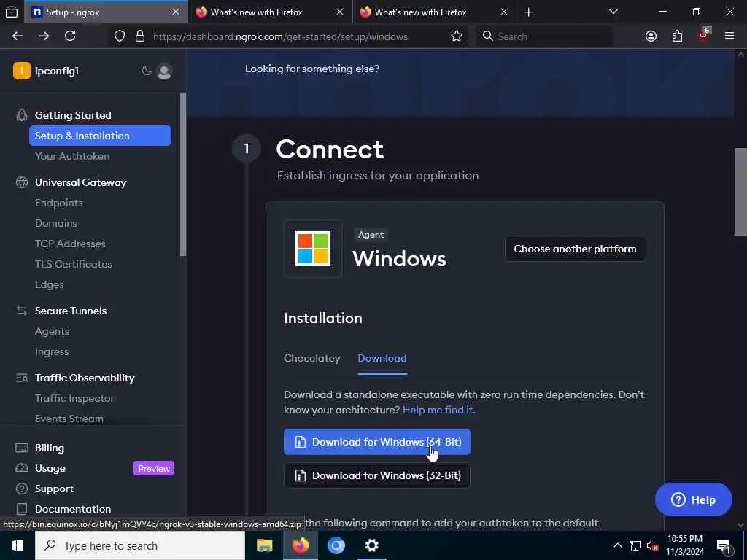Screen dimensions: 747x560
Task: Reload the current page
Action: pyautogui.click(x=70, y=36)
